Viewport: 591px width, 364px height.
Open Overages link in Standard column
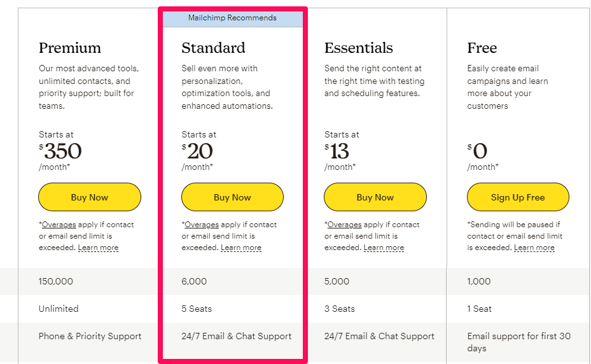click(202, 225)
